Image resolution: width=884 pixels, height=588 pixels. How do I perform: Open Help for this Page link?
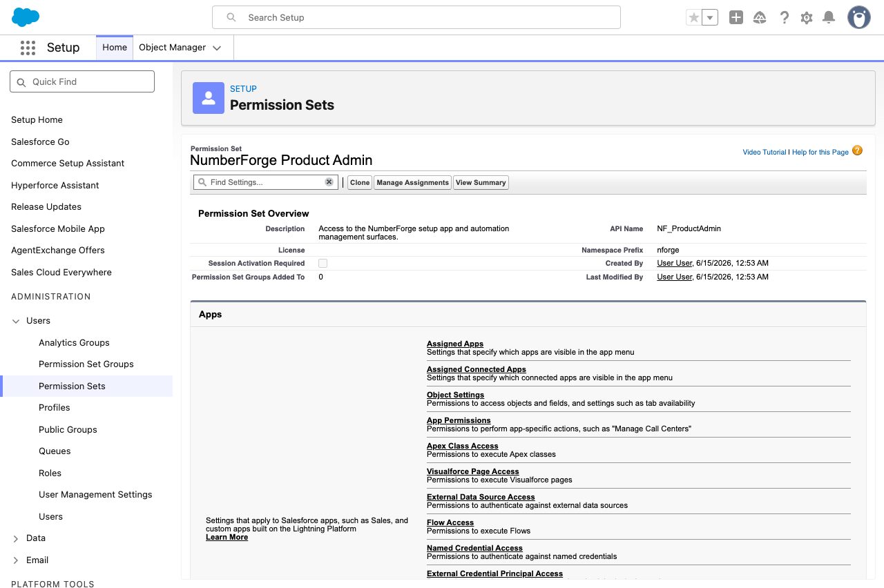pyautogui.click(x=820, y=152)
